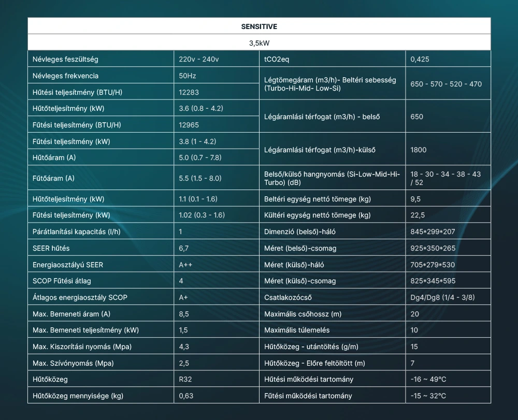The image size is (518, 420).
Task: Select the -16 ~ 49°C cooling range value
Action: point(428,379)
